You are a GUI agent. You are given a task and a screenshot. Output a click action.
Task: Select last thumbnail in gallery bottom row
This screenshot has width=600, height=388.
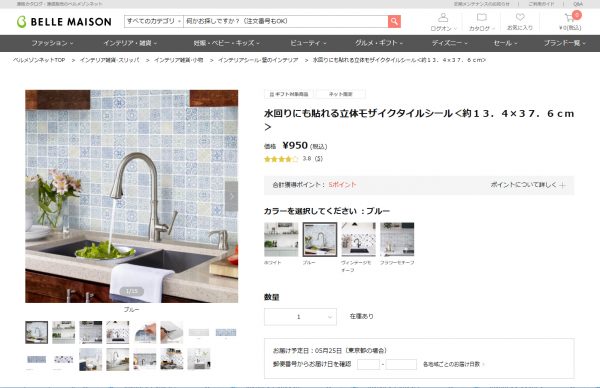point(199,359)
